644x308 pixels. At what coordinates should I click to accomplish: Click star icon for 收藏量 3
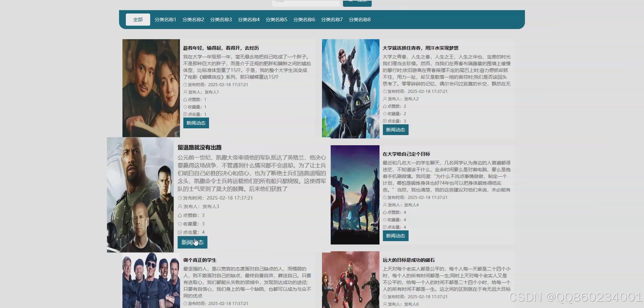(180, 224)
